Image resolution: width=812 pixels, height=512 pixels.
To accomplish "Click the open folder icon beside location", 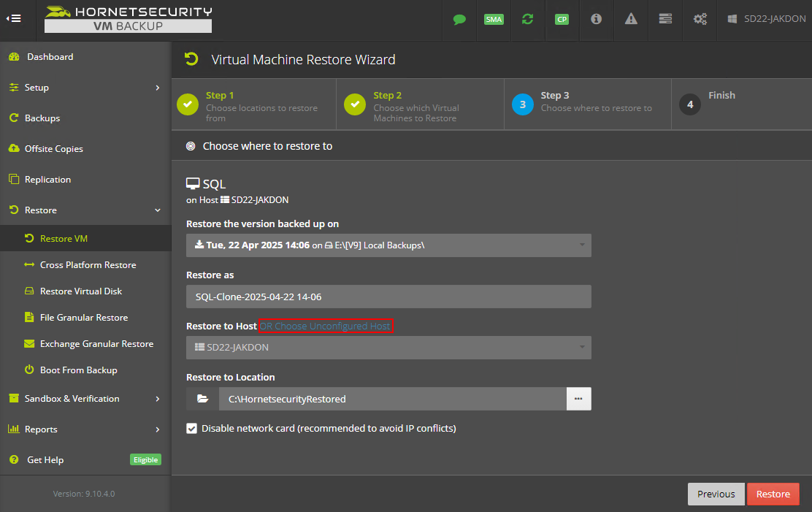I will (202, 399).
